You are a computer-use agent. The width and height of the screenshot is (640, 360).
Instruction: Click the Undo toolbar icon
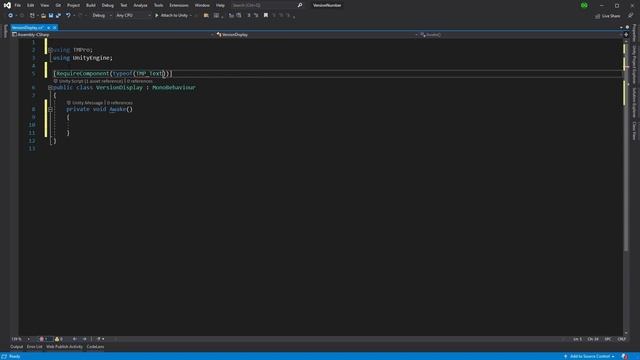(x=68, y=16)
